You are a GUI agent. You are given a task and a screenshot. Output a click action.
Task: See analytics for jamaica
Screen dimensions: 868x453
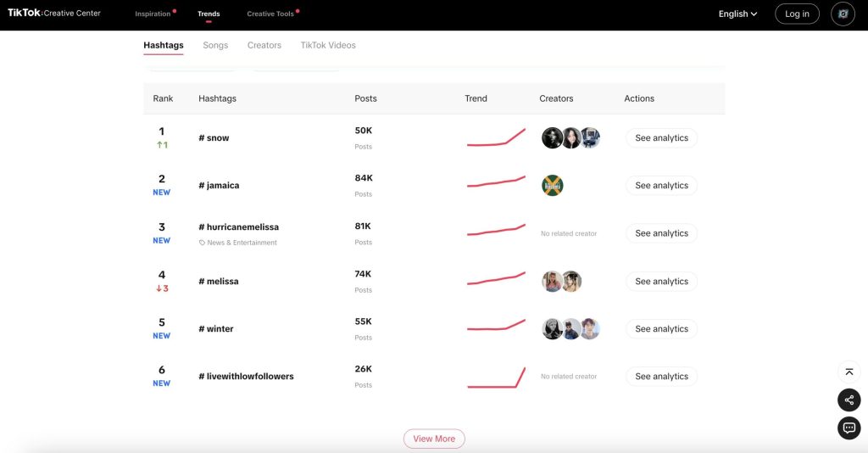point(661,186)
